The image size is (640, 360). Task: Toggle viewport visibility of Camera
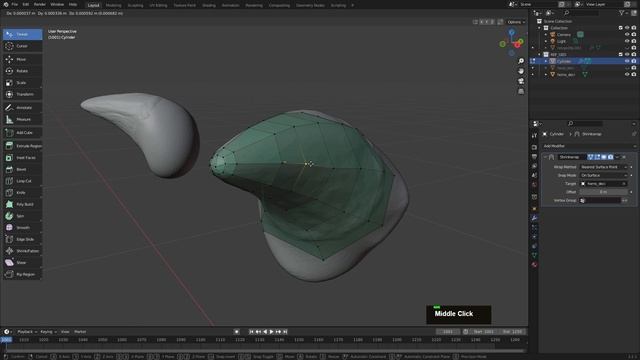click(x=627, y=35)
